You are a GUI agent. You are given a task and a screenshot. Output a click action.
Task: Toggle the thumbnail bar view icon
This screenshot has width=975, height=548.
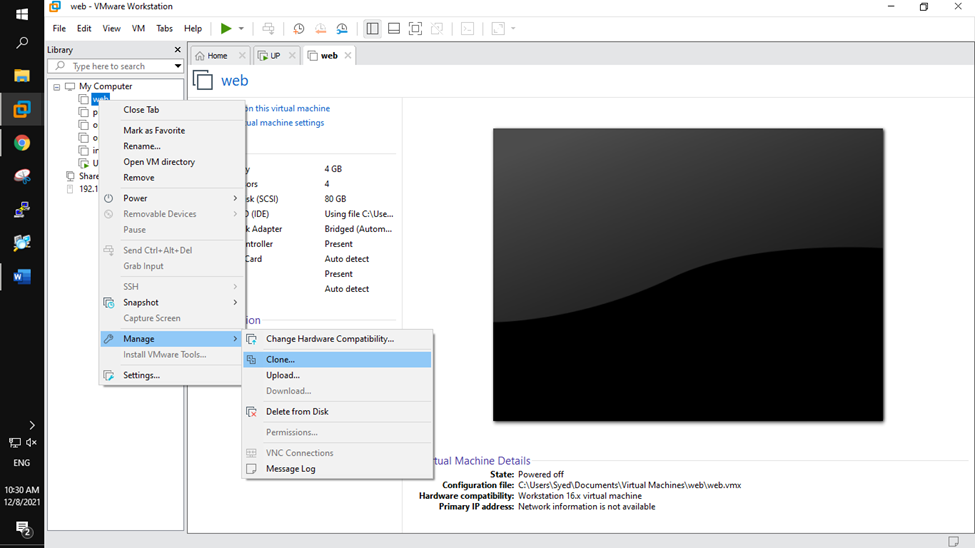[394, 29]
